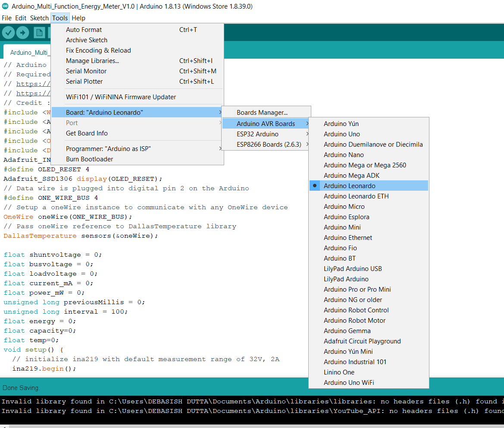Click the Arduino logo in title bar

(6, 6)
